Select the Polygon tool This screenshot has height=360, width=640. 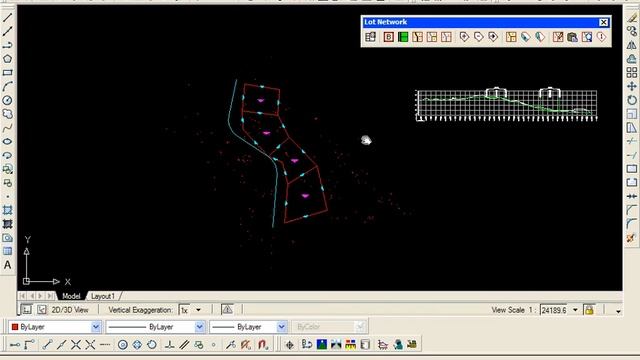[x=7, y=59]
